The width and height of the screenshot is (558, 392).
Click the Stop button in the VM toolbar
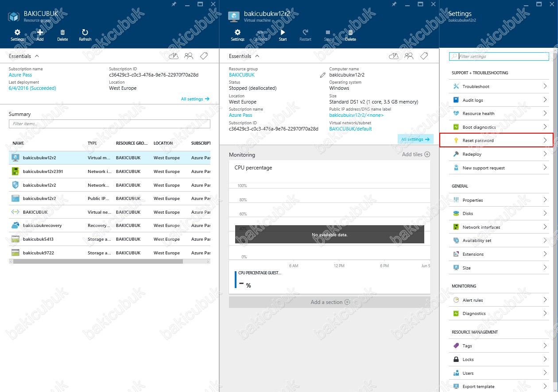pyautogui.click(x=328, y=35)
